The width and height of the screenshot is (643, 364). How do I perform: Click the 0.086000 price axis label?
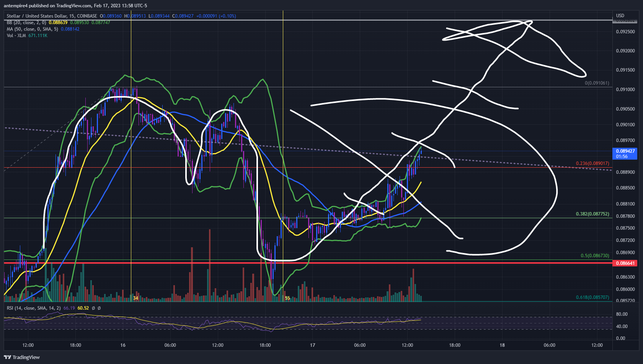click(625, 289)
